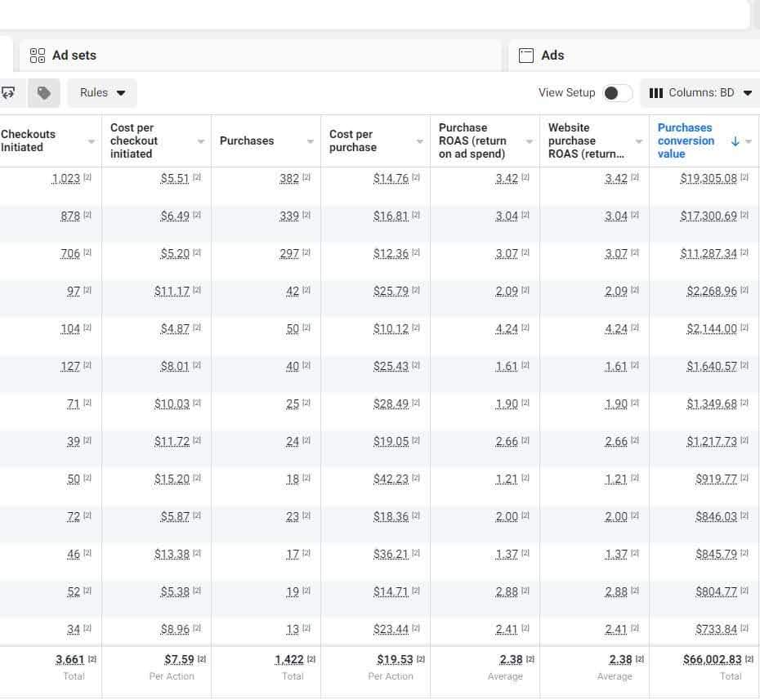Screen dimensions: 760x700
Task: Click the $15.20 cost per checkout value
Action: [x=172, y=479]
